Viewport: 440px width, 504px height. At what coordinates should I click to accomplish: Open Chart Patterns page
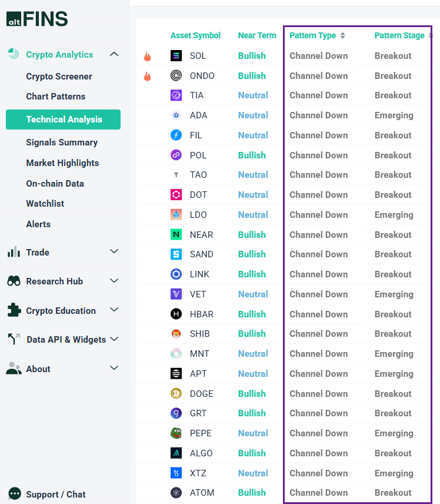pos(55,97)
